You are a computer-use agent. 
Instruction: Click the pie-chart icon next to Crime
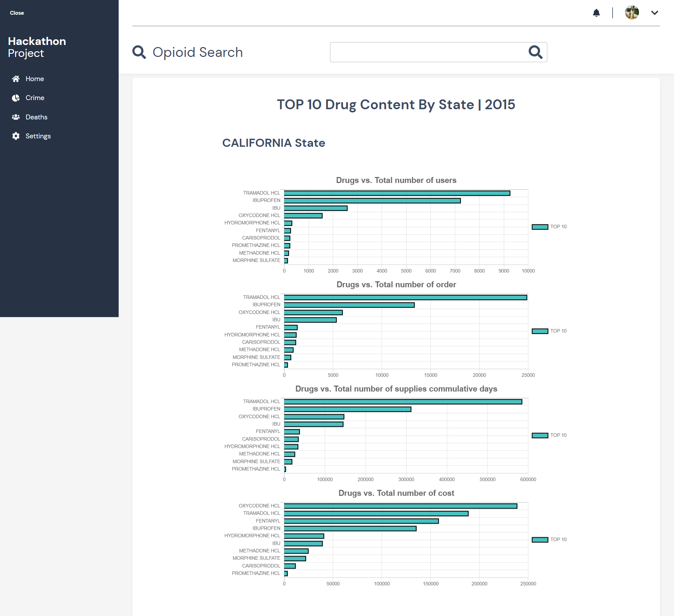(x=16, y=98)
